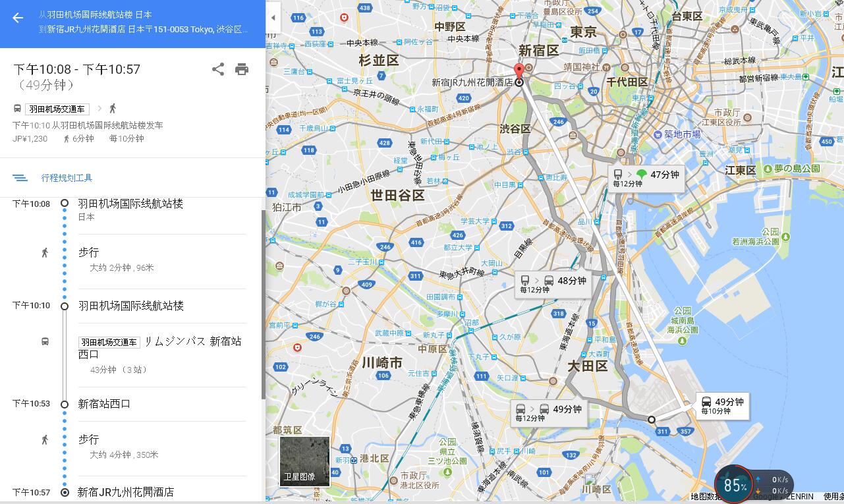Click the 到新宿JR九州花開酒店 destination field
844x504 pixels.
[144, 29]
